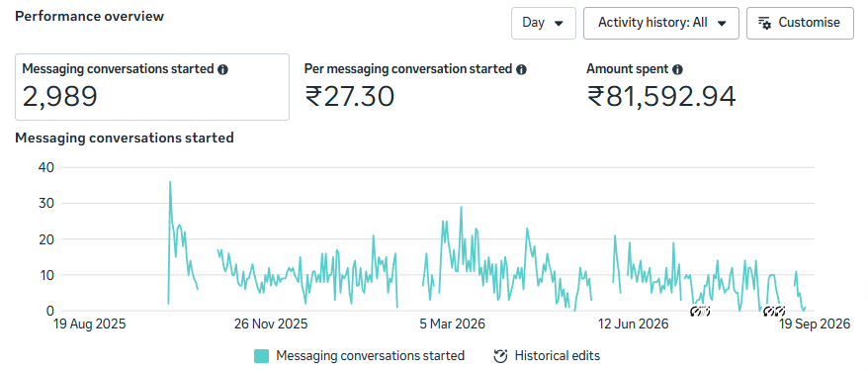Screen dimensions: 868x371
Task: Click historical edit marker cluster before 19 Sep 2026
Action: tap(774, 312)
